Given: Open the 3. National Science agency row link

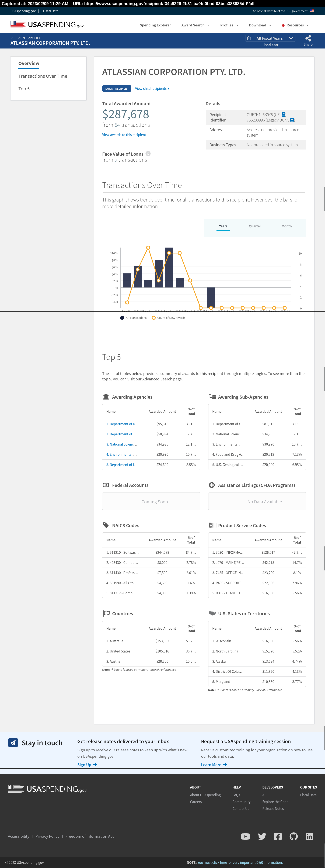Looking at the screenshot, I should tap(122, 445).
